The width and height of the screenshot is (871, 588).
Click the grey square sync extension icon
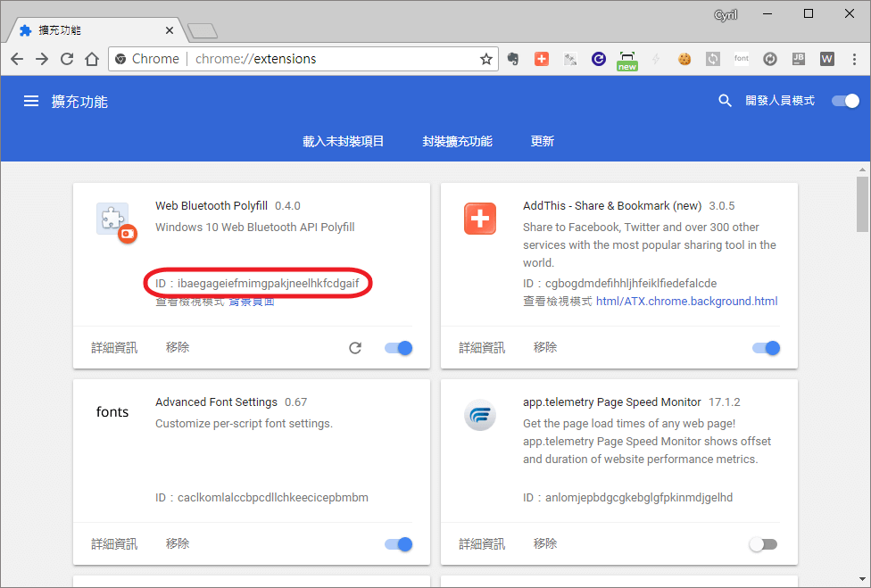click(713, 59)
